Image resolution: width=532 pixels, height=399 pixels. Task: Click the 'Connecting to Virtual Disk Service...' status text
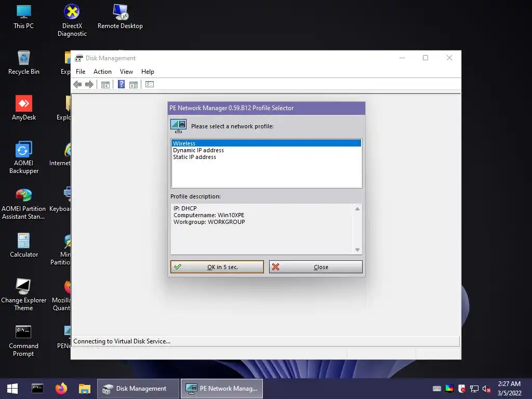(x=122, y=341)
